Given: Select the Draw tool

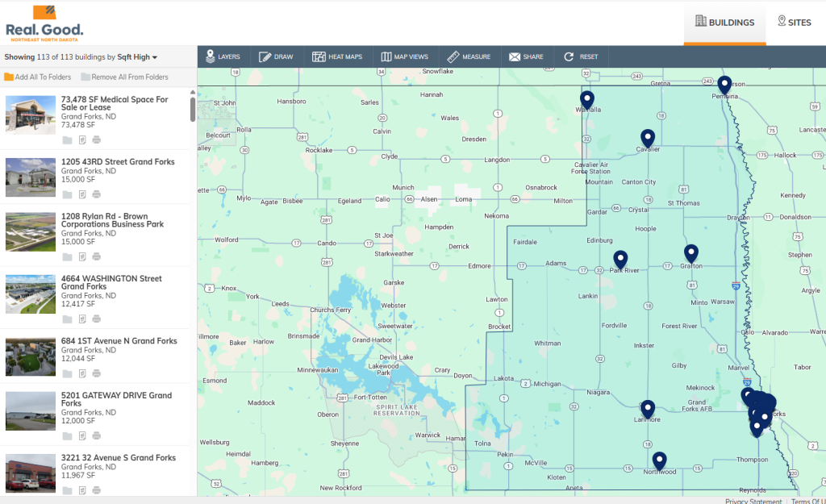Looking at the screenshot, I should point(276,57).
